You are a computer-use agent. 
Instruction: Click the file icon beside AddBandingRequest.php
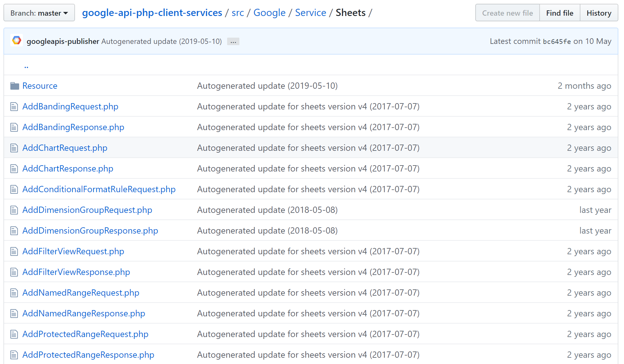14,107
